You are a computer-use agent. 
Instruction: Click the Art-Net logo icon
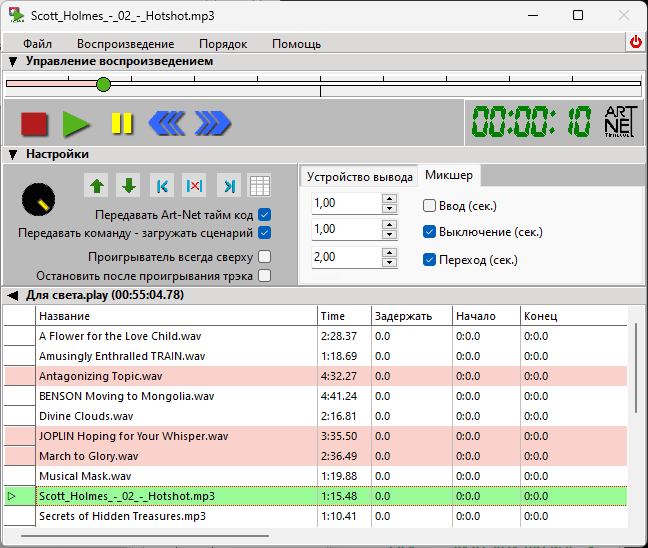click(x=620, y=122)
